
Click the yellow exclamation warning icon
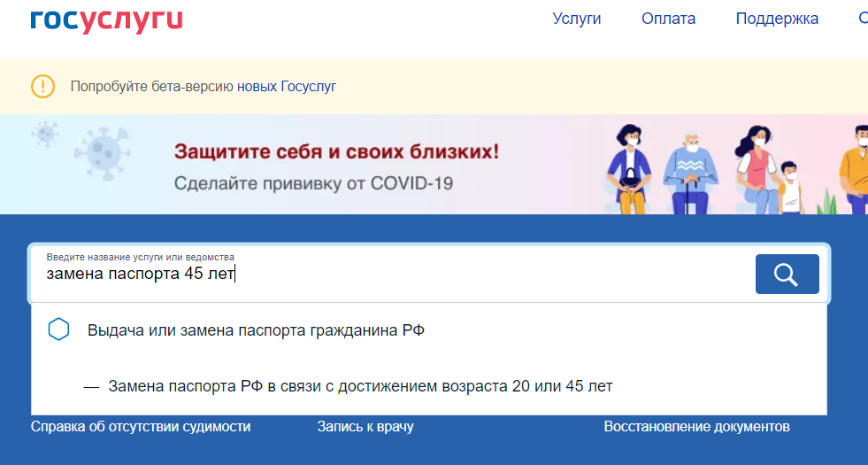42,87
